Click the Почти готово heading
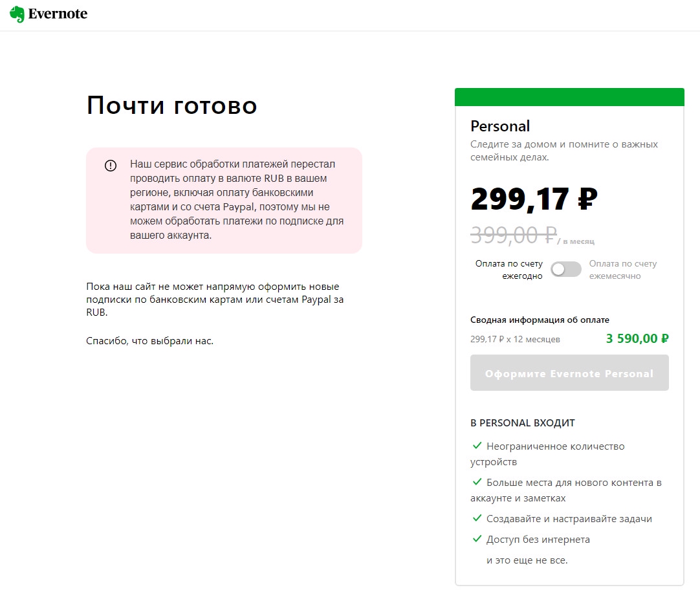700x592 pixels. click(172, 105)
